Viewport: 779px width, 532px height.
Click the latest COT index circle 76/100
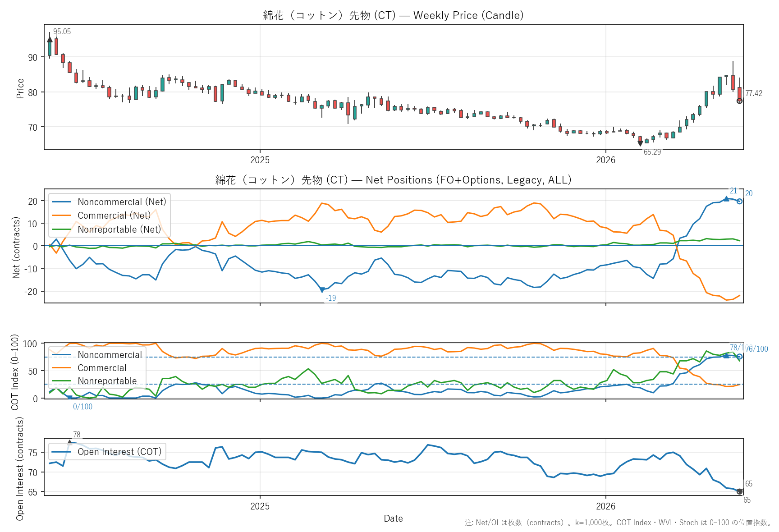click(739, 356)
